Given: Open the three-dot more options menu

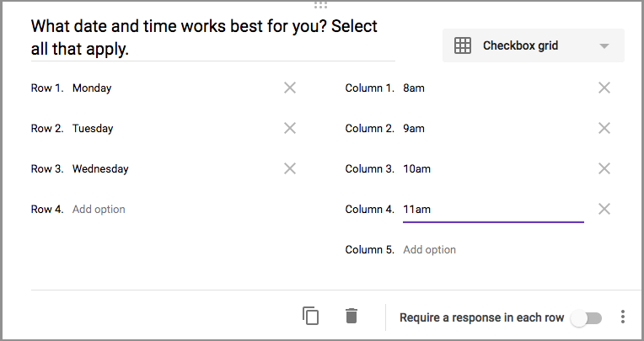Looking at the screenshot, I should tap(623, 317).
